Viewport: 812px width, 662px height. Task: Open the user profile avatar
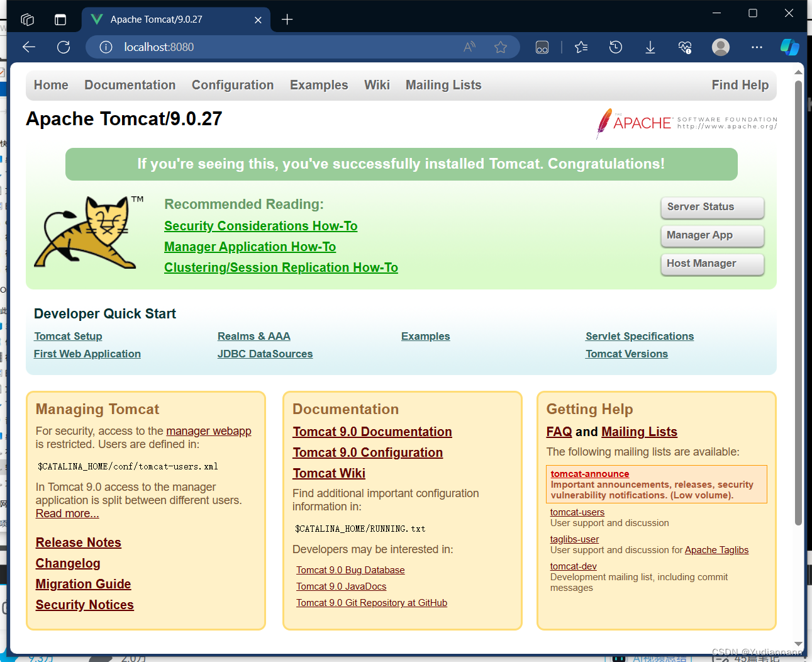pos(721,47)
